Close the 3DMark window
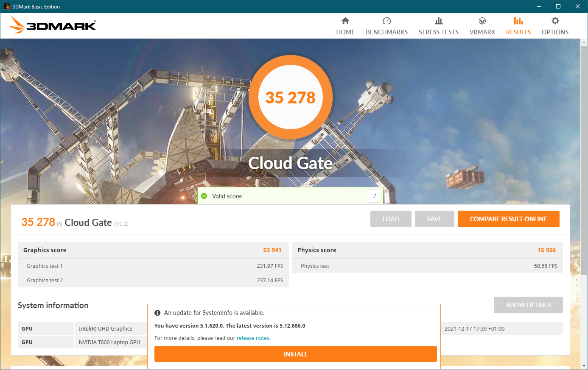Image resolution: width=588 pixels, height=370 pixels. 578,6
